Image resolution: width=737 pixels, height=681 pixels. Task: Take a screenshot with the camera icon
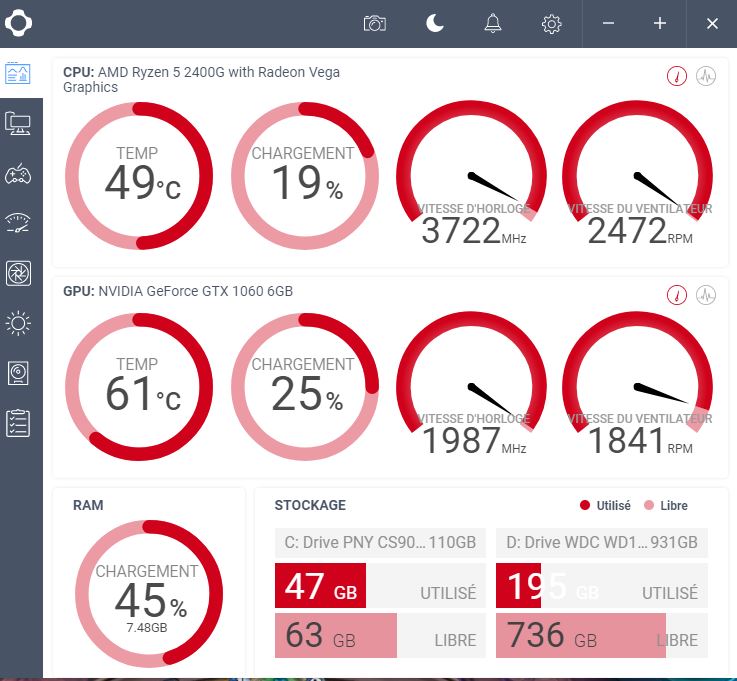click(x=375, y=23)
